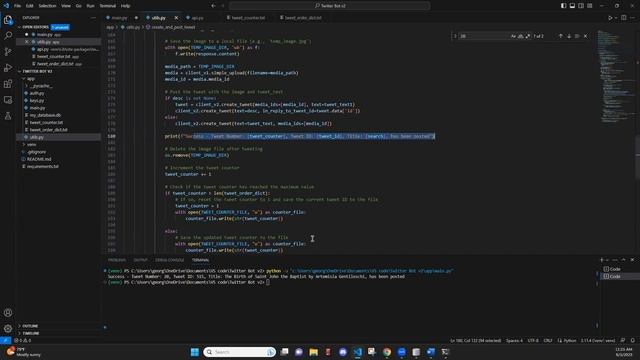Open the File menu
Image resolution: width=640 pixels, height=360 pixels.
(18, 6)
